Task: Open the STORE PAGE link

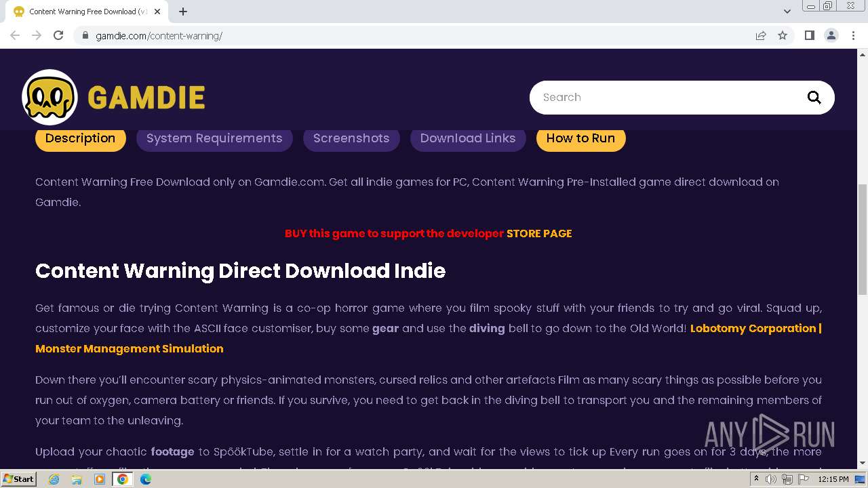Action: click(539, 233)
